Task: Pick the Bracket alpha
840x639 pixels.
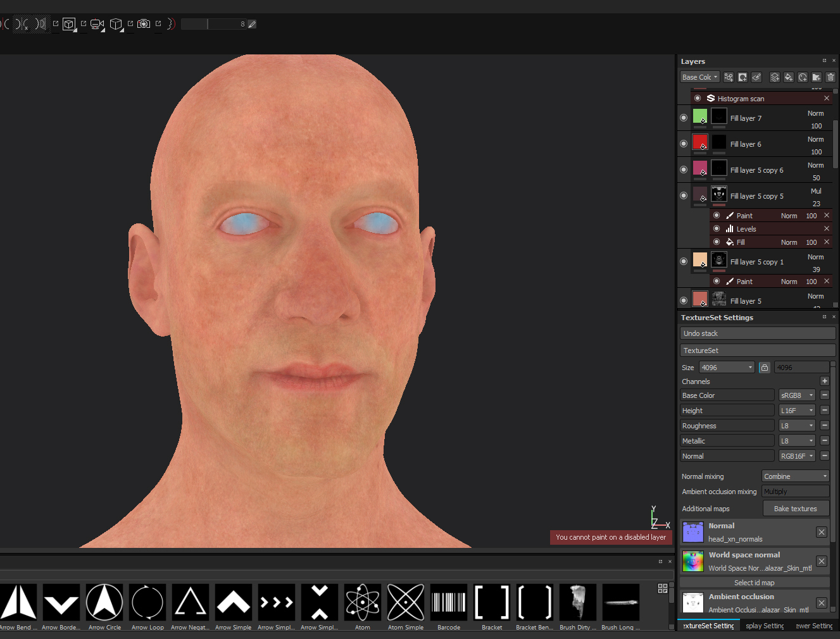Action: click(492, 602)
